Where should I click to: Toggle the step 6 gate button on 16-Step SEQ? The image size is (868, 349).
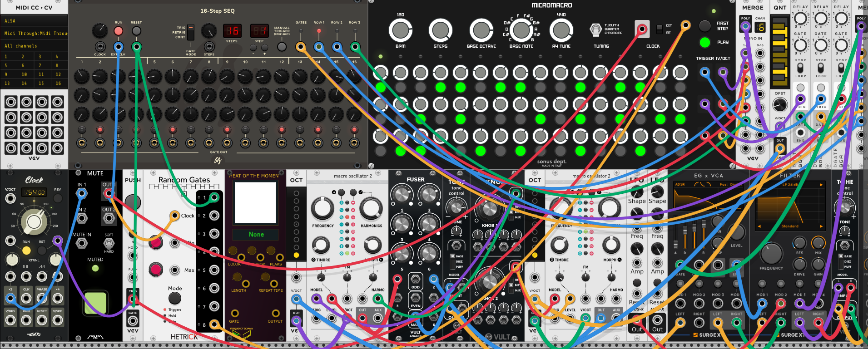pyautogui.click(x=173, y=130)
